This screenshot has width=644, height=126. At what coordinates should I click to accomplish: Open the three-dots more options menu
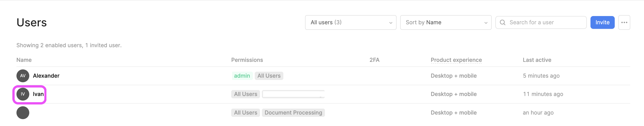point(624,22)
